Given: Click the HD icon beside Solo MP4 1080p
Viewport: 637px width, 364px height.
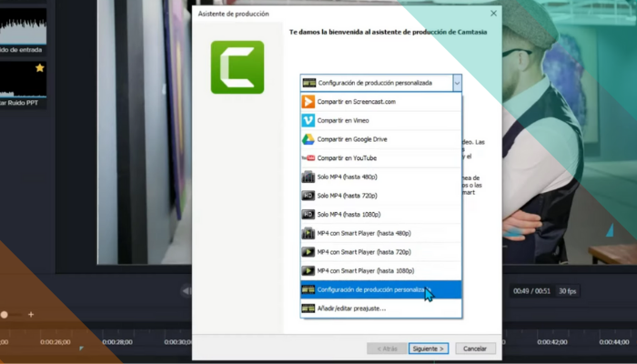Looking at the screenshot, I should [308, 215].
